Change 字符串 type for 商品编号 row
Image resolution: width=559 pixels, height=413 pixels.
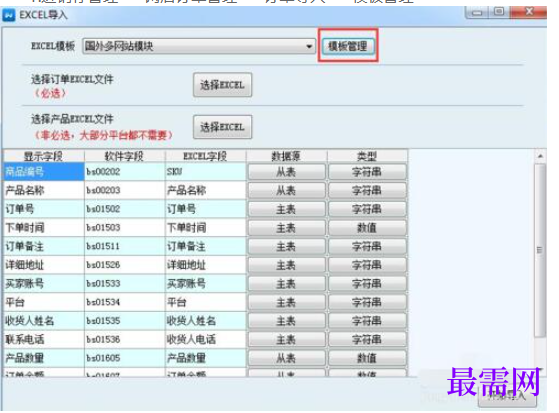367,172
